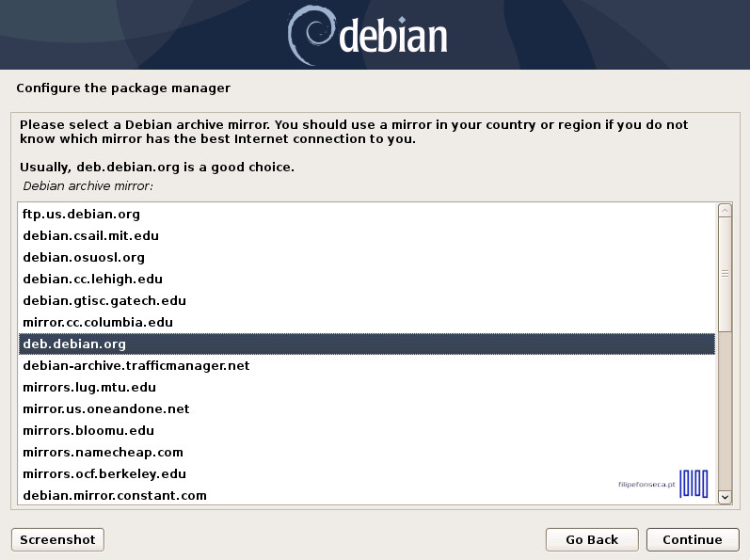Select debian.mirror.constant.com mirror
Screen dimensions: 750x560
[x=115, y=496]
